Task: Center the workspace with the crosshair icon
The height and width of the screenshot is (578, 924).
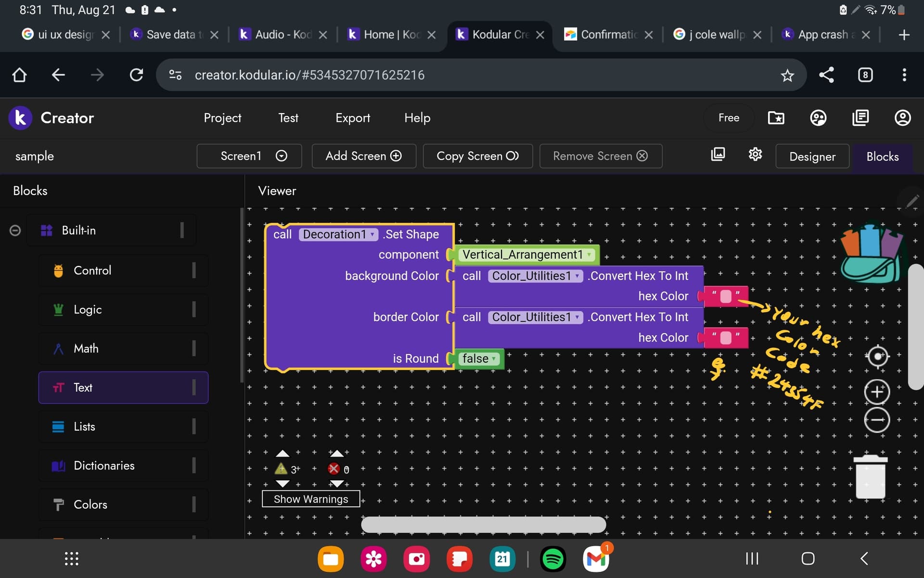Action: tap(877, 356)
